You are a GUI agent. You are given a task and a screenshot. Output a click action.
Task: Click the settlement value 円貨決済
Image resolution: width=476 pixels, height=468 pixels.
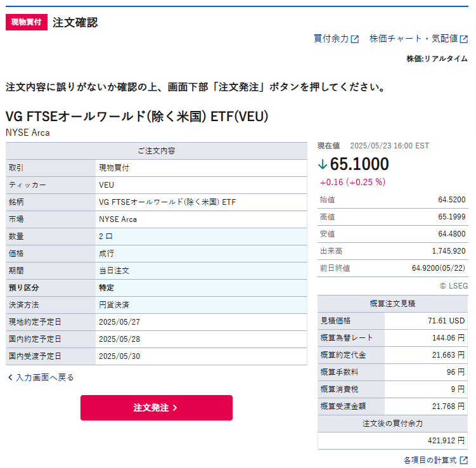(114, 304)
